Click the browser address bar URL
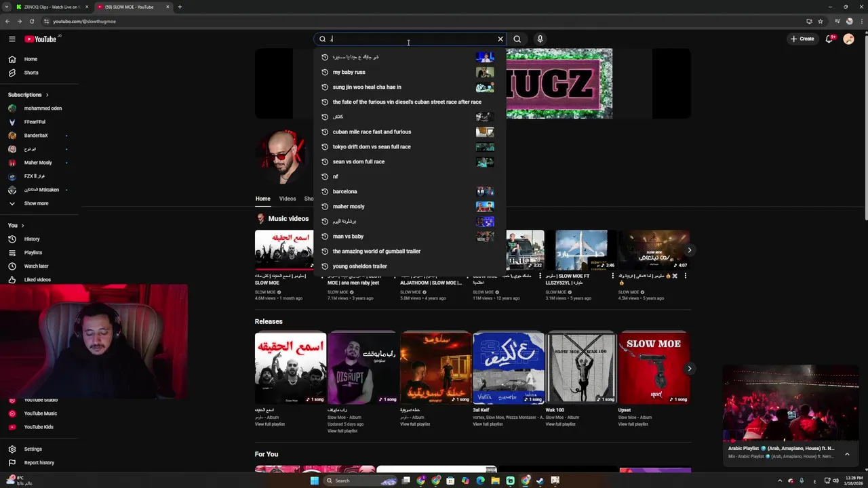868x488 pixels. pos(84,21)
